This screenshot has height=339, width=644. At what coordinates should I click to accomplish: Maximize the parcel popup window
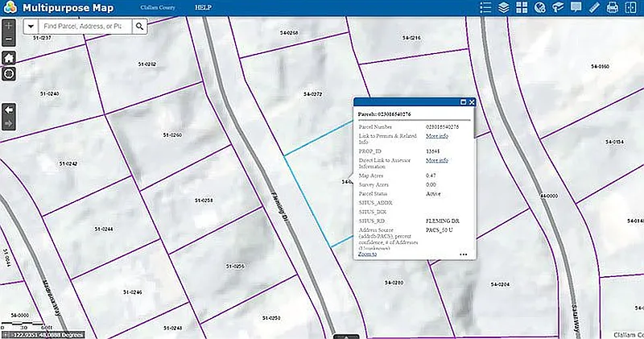463,102
